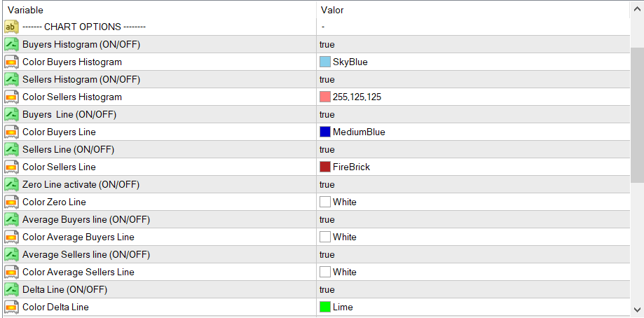The image size is (644, 318).
Task: Click the Color Average Buyers Line icon
Action: coord(11,237)
